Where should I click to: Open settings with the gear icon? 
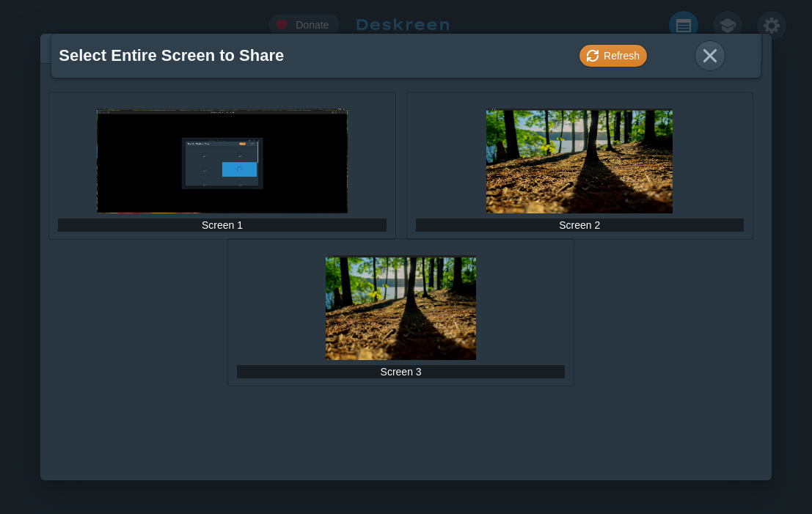[771, 26]
